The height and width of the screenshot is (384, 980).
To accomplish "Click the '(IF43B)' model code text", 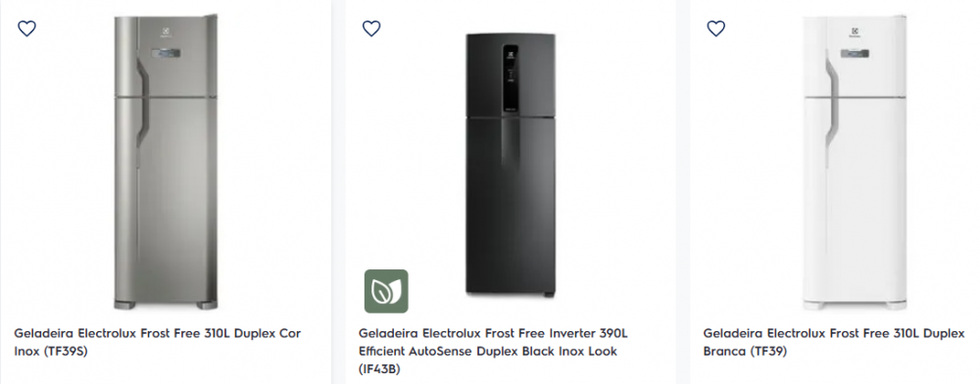I will 379,369.
